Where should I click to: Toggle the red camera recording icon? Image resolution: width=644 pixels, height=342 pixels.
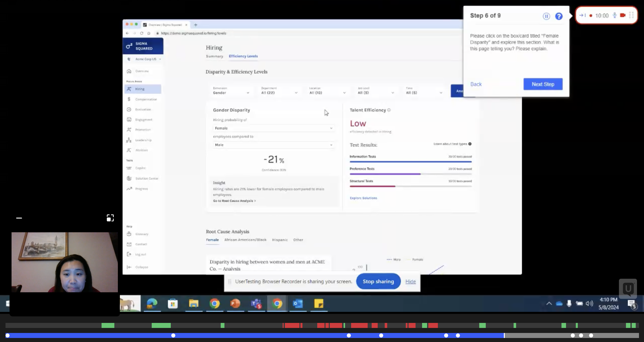pos(623,15)
